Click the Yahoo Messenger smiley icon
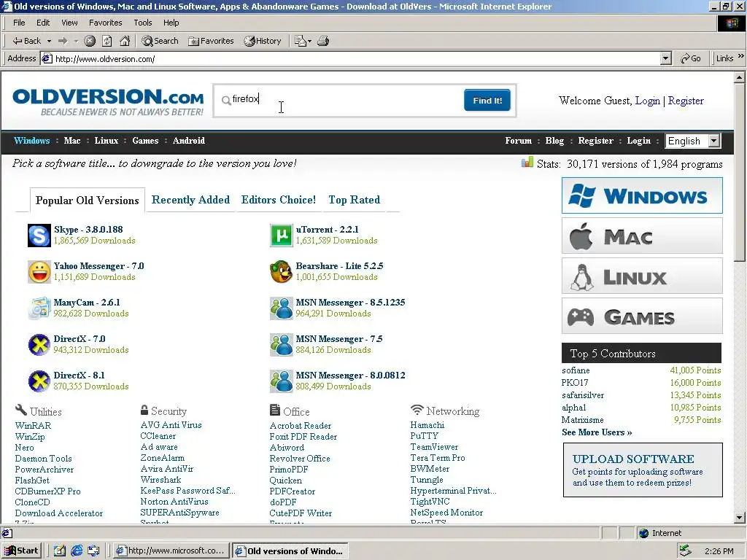This screenshot has width=747, height=560. click(39, 272)
